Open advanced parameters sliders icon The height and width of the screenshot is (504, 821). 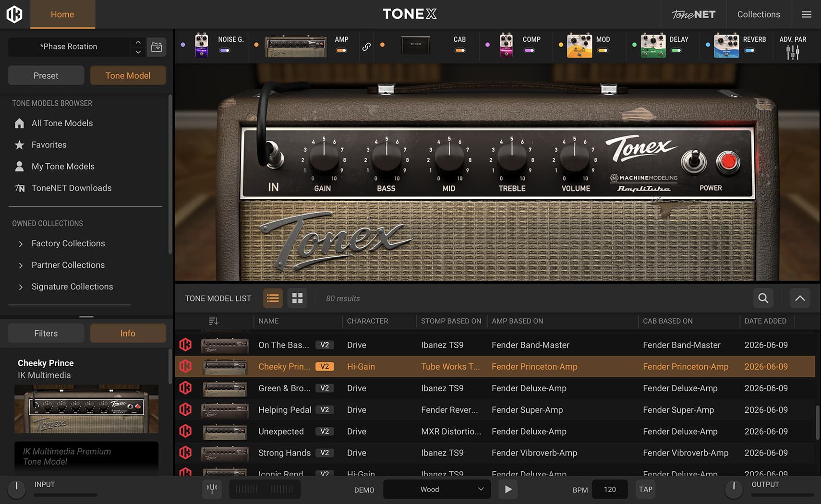(x=793, y=52)
